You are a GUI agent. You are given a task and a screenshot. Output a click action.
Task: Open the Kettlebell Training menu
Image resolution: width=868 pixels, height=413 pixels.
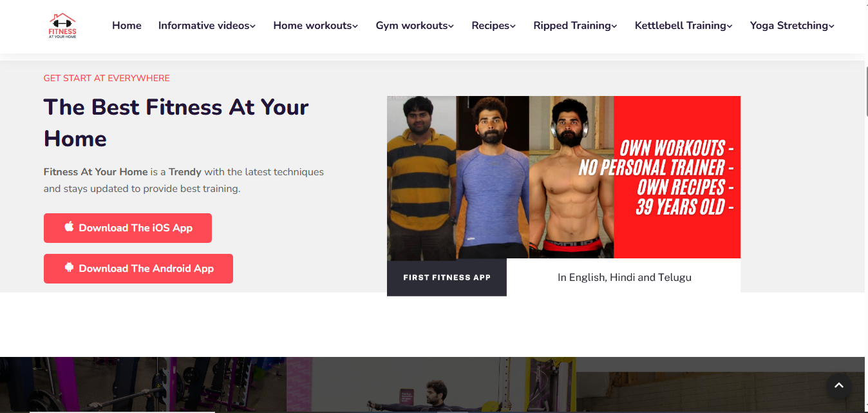click(x=683, y=26)
